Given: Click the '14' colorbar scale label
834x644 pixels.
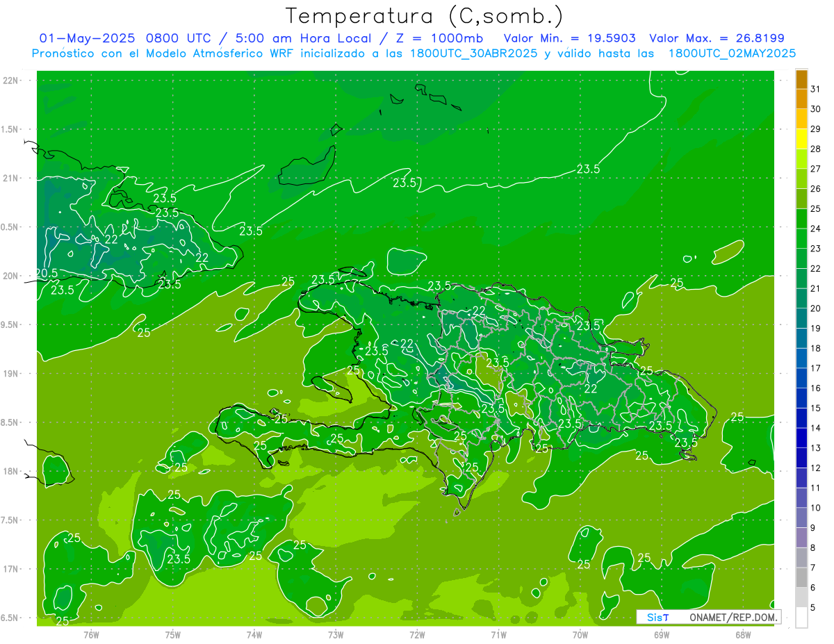Looking at the screenshot, I should 816,429.
